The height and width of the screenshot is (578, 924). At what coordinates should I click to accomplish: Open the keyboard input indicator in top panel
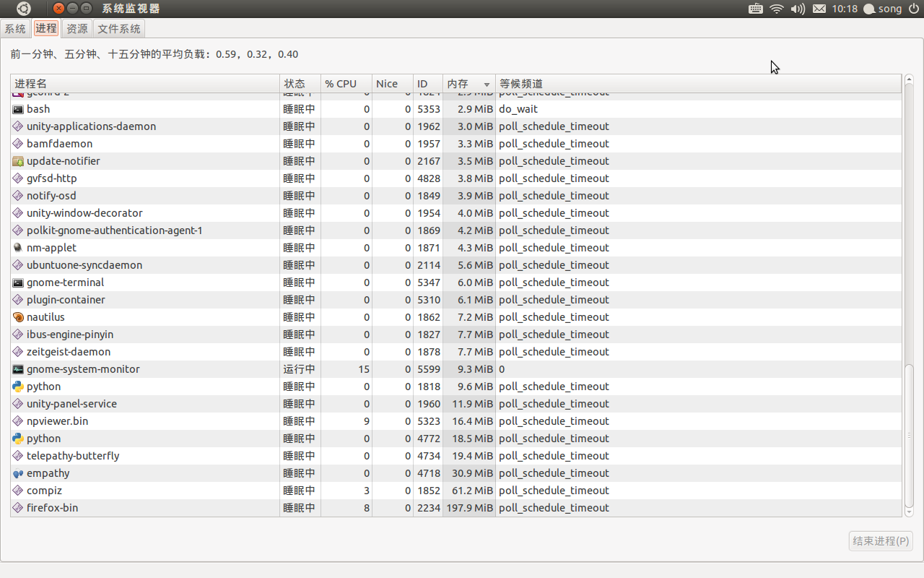[756, 9]
